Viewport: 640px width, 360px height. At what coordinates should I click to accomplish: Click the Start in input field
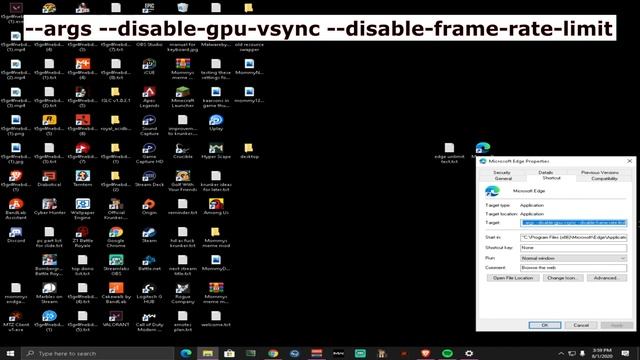(x=573, y=237)
